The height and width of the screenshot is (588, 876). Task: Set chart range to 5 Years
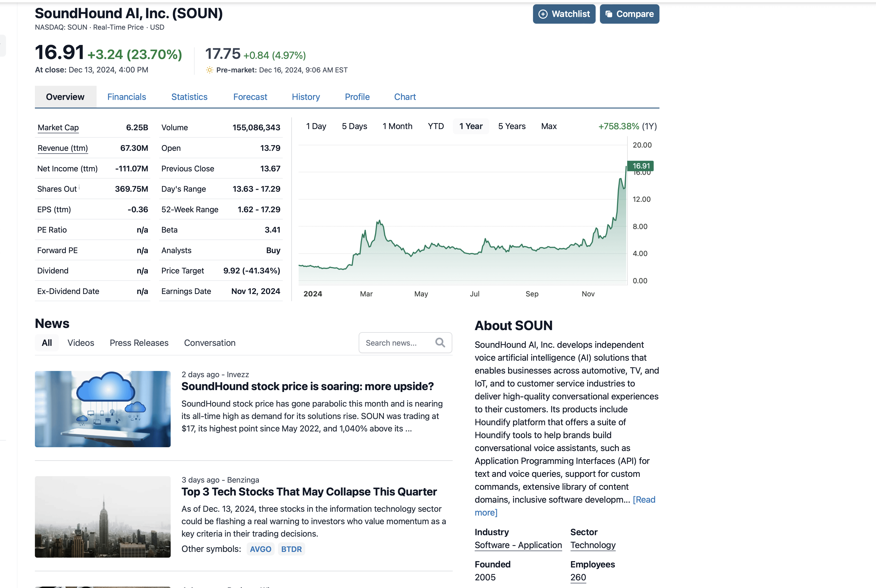tap(512, 126)
